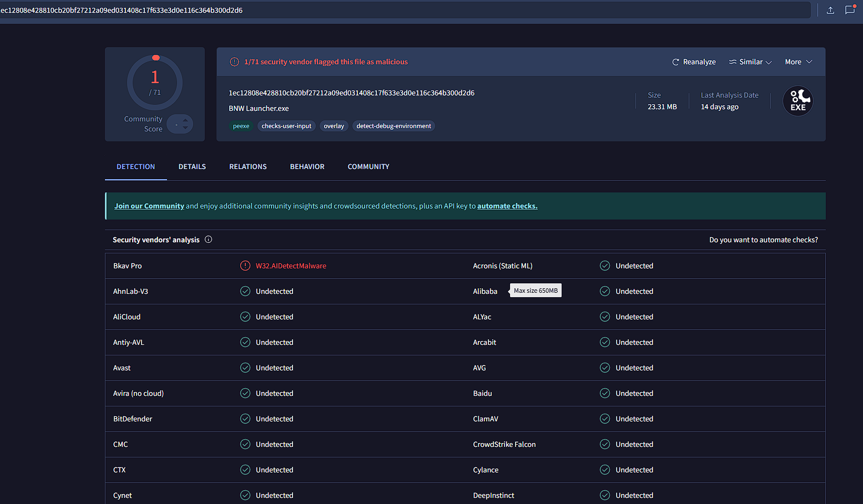The width and height of the screenshot is (863, 504).
Task: Click the Reanalyze button
Action: 694,62
